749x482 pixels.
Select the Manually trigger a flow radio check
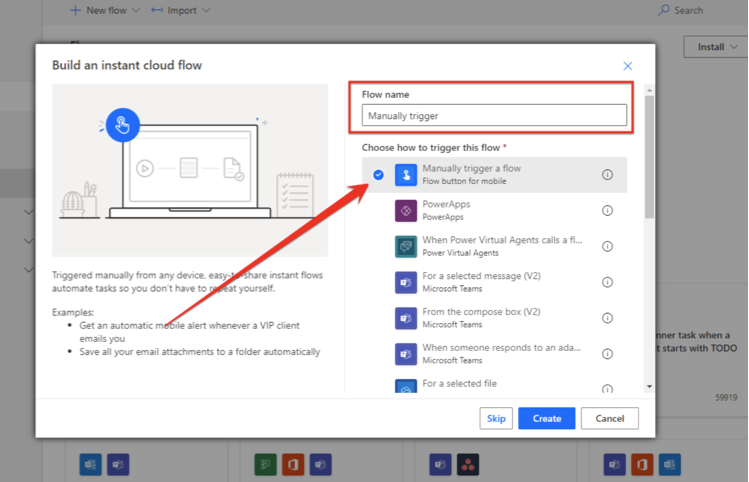[378, 175]
